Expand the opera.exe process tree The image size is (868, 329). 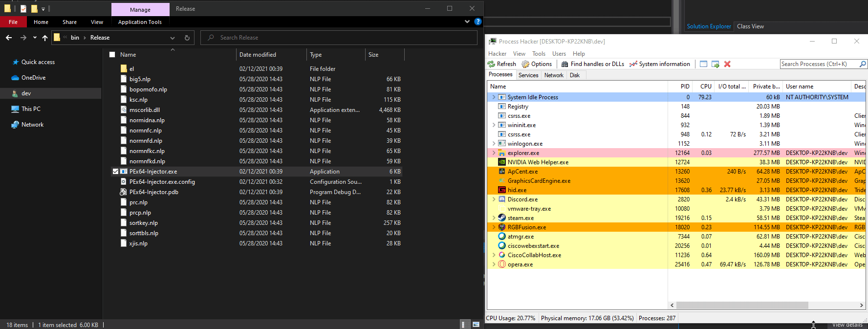(x=494, y=264)
